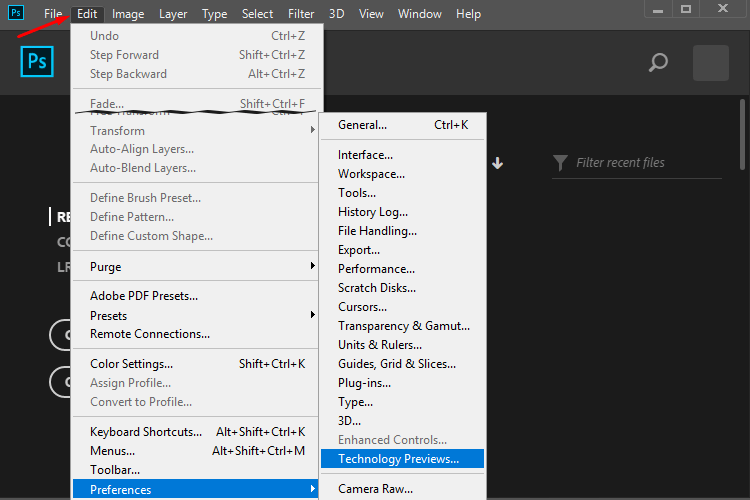Open the Help menu
This screenshot has width=750, height=500.
[468, 14]
